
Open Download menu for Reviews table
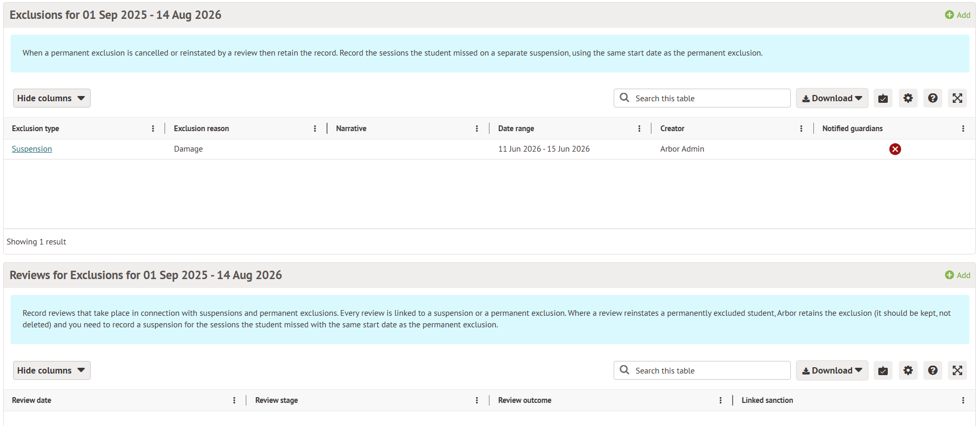[x=832, y=370]
